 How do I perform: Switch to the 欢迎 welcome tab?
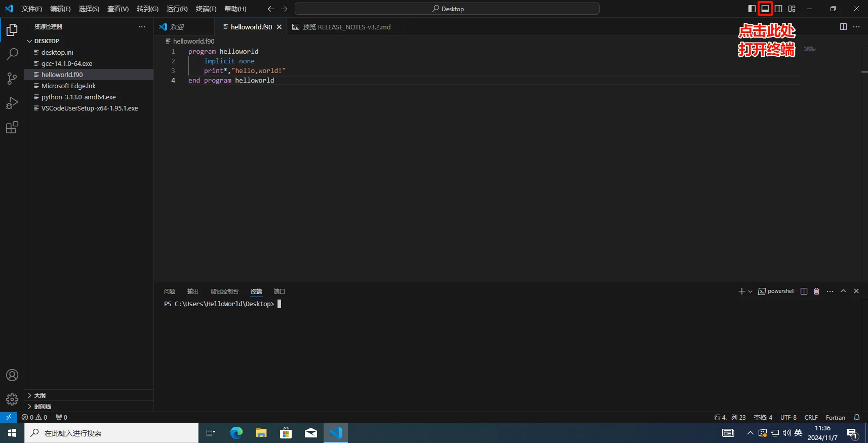pyautogui.click(x=184, y=27)
